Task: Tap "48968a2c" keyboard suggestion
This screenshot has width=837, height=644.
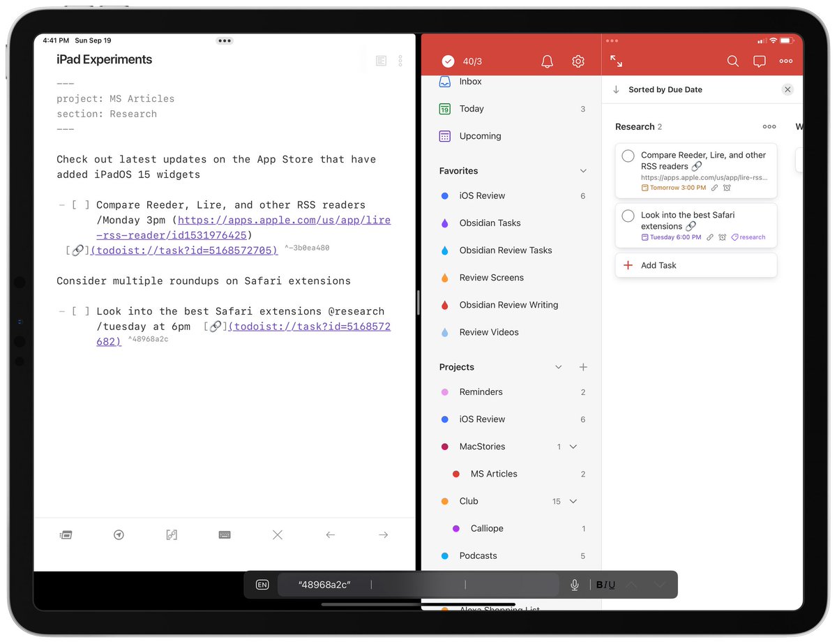Action: pos(324,585)
